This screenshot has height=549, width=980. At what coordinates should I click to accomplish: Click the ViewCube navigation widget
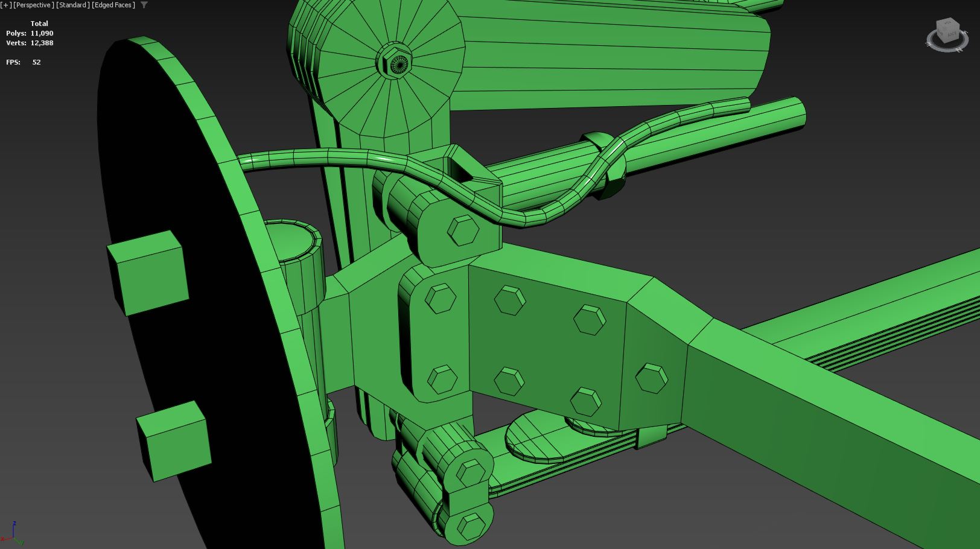(x=947, y=34)
